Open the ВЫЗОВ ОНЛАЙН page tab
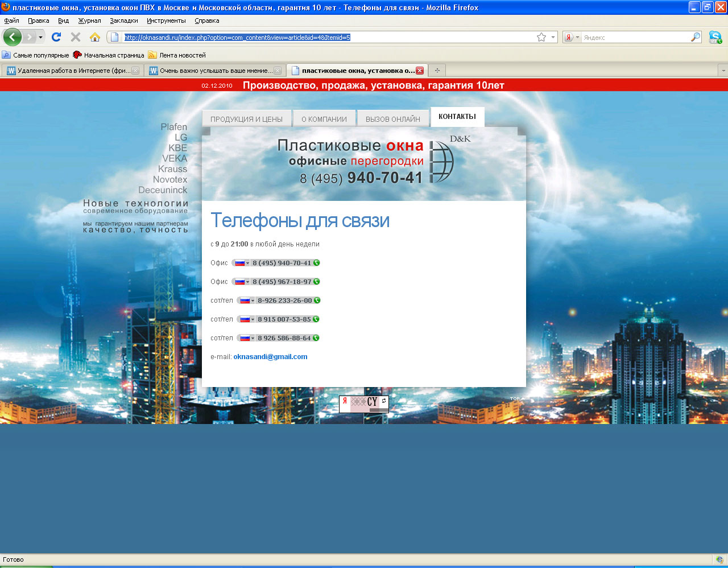The height and width of the screenshot is (568, 728). coord(393,119)
